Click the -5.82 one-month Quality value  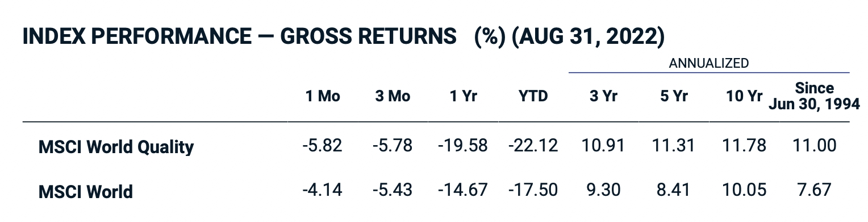point(322,145)
